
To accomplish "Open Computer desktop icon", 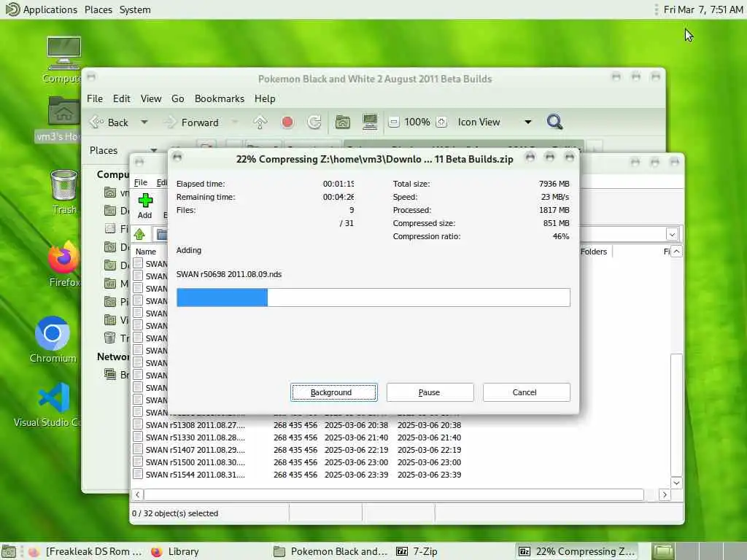I will (63, 60).
